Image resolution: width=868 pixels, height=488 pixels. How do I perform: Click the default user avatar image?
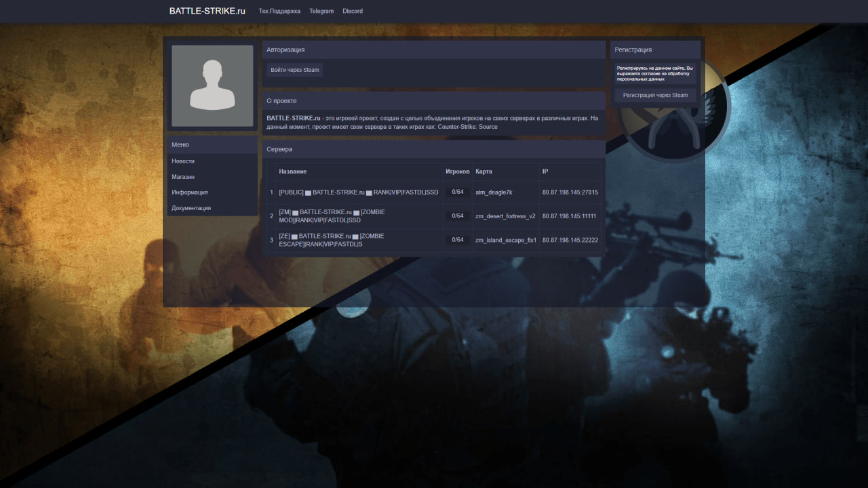pyautogui.click(x=212, y=86)
